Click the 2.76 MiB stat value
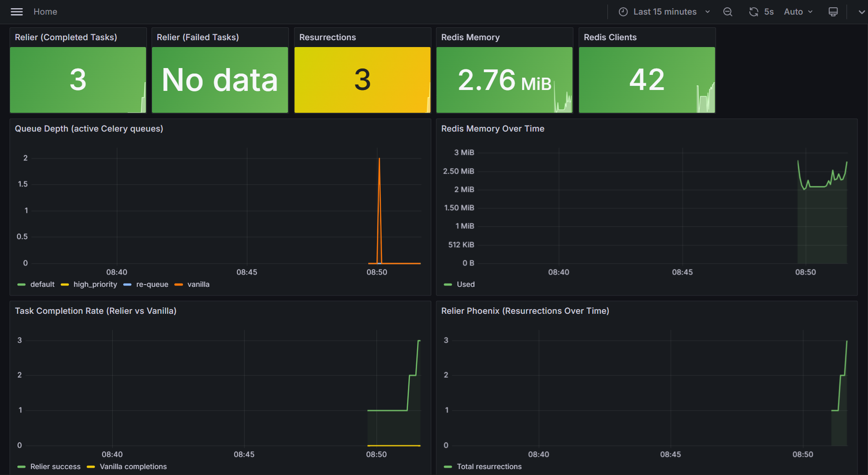 [x=504, y=80]
